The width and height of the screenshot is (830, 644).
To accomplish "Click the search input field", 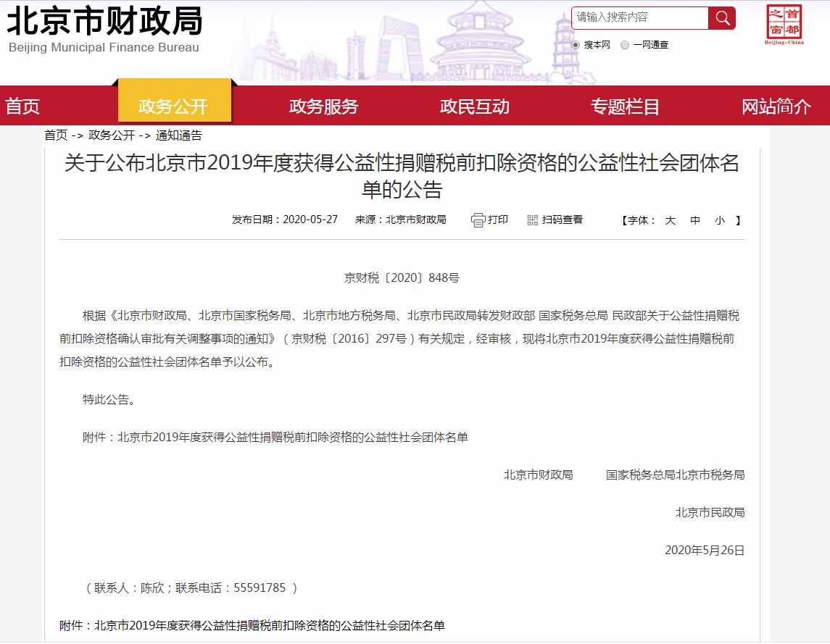I will (639, 18).
